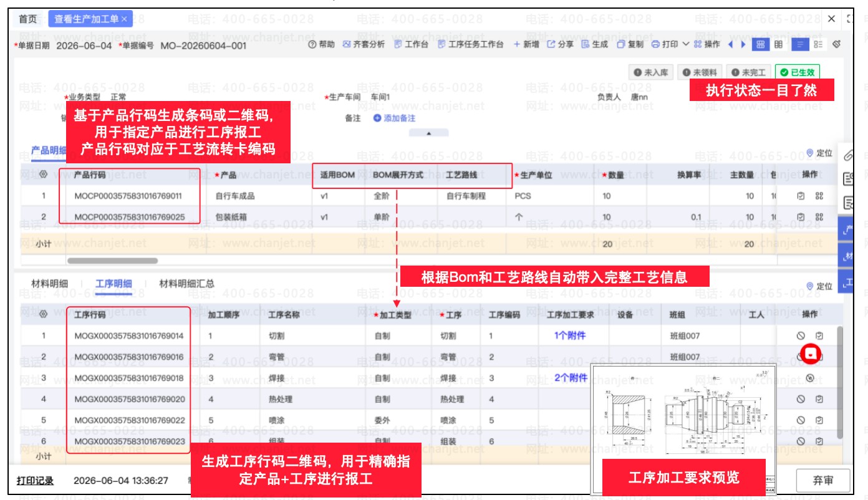Click 定位 in the process details section
This screenshot has width=868, height=500.
pos(819,286)
